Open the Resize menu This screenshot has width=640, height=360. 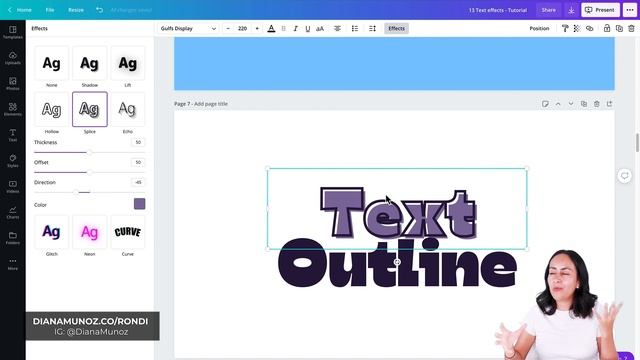76,10
